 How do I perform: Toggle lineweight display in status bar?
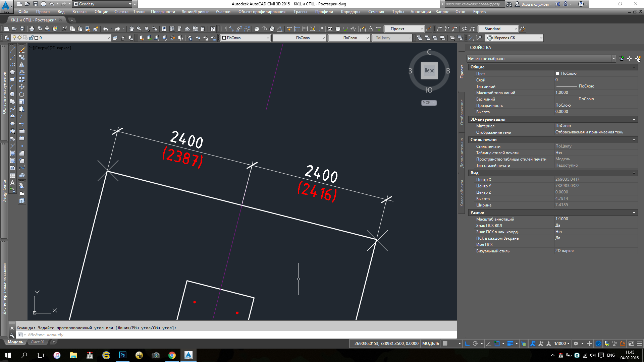pos(510,344)
